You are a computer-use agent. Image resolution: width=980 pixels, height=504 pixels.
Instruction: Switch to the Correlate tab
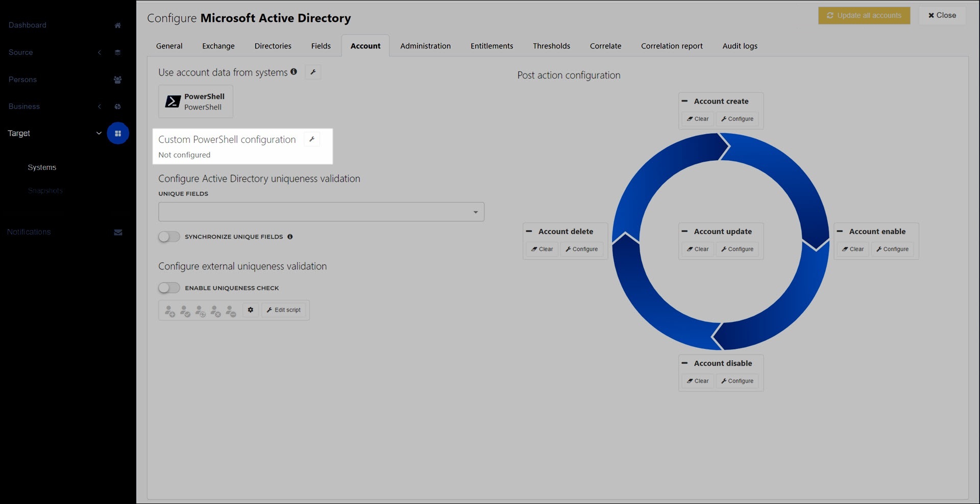tap(606, 46)
